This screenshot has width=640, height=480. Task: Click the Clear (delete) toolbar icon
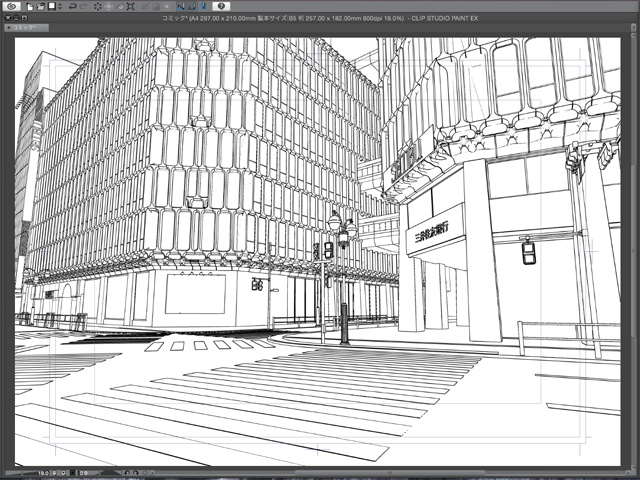point(98,7)
